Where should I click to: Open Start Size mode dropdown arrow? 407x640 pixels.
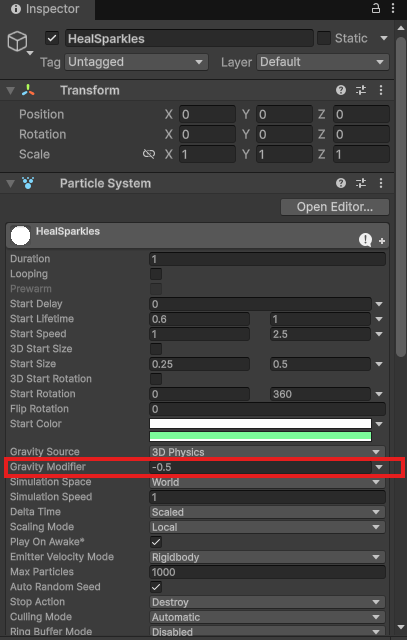click(x=379, y=364)
